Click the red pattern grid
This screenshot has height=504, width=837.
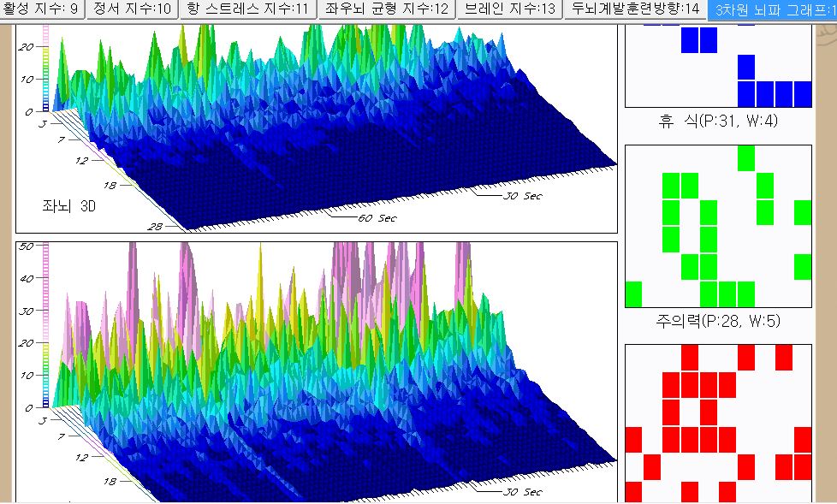(x=718, y=423)
